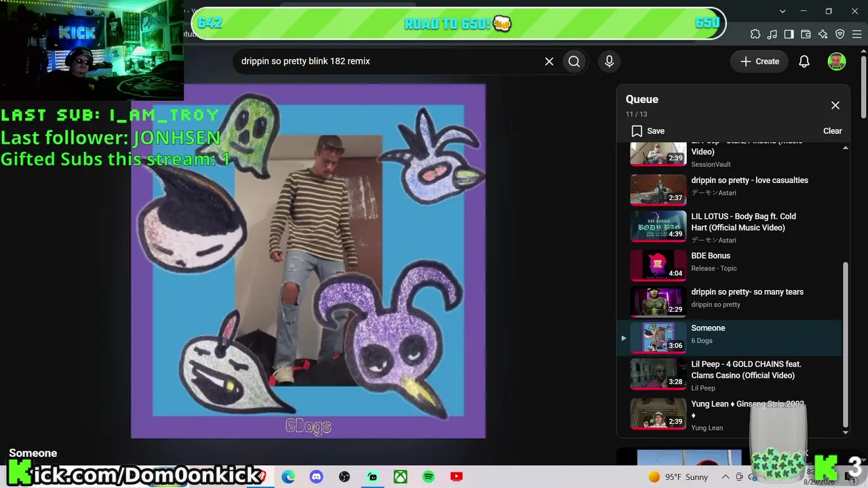Open the tab search dropdown chevron

click(783, 12)
